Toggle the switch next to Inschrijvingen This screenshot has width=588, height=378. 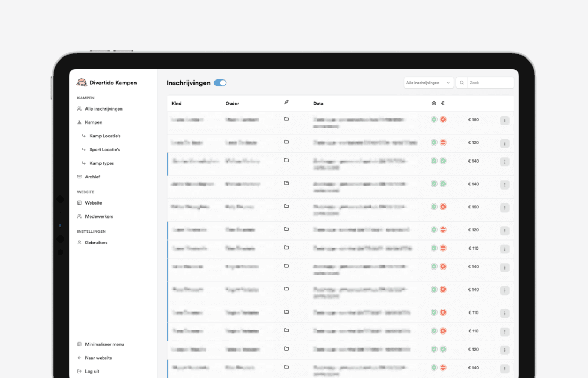[x=220, y=83]
